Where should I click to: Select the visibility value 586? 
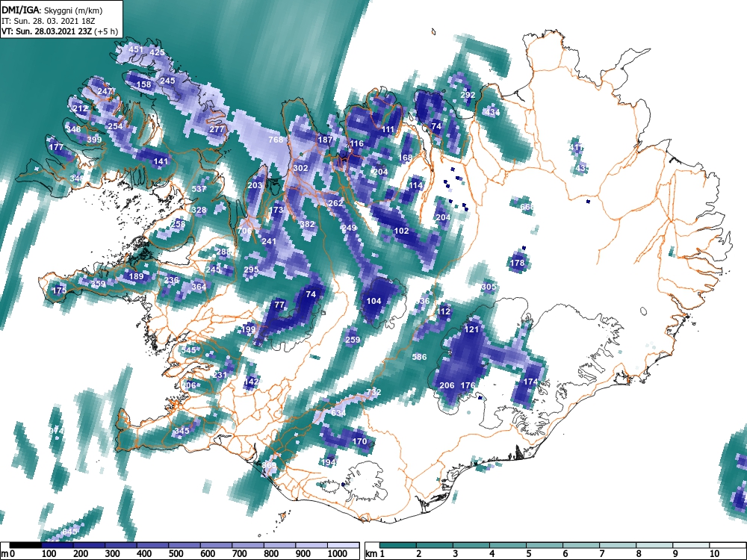pyautogui.click(x=419, y=357)
